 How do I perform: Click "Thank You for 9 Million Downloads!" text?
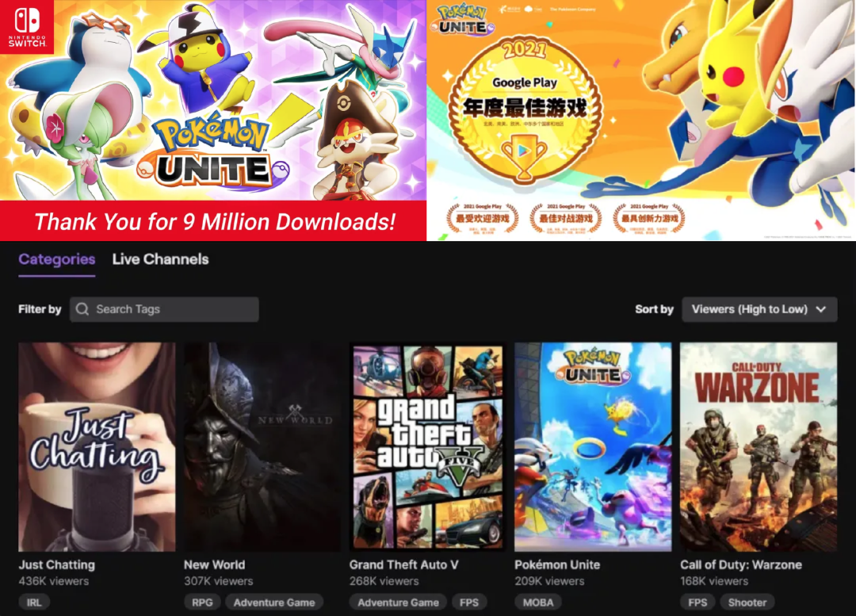pos(215,222)
